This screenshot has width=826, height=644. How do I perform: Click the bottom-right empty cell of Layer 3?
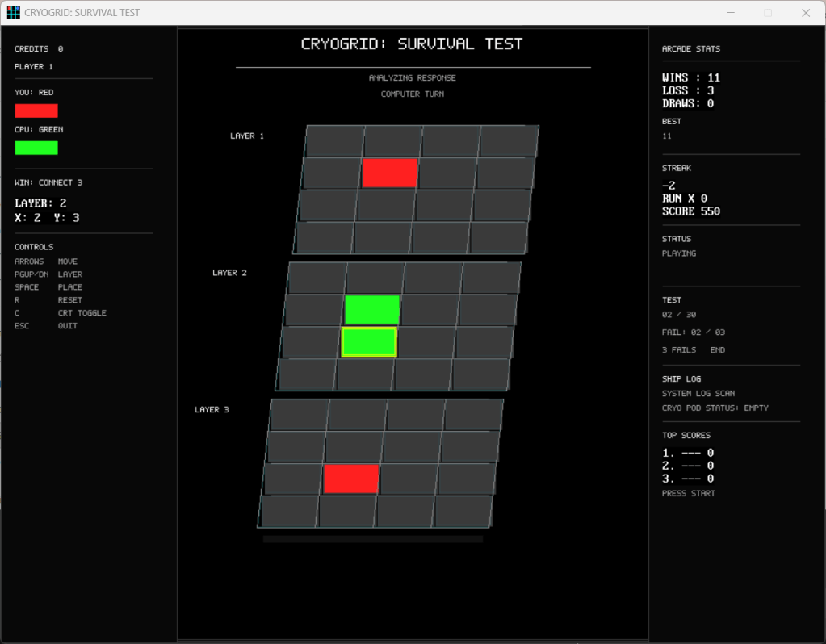tap(463, 511)
